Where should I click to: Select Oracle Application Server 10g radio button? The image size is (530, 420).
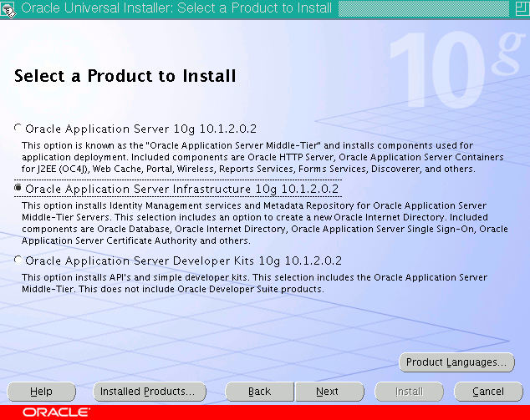[18, 129]
